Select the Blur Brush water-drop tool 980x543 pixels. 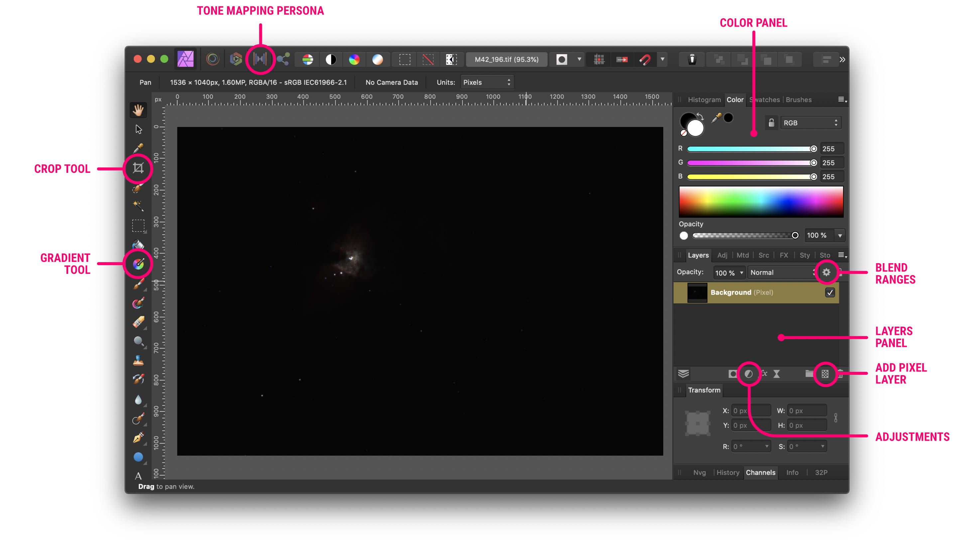[x=138, y=399]
